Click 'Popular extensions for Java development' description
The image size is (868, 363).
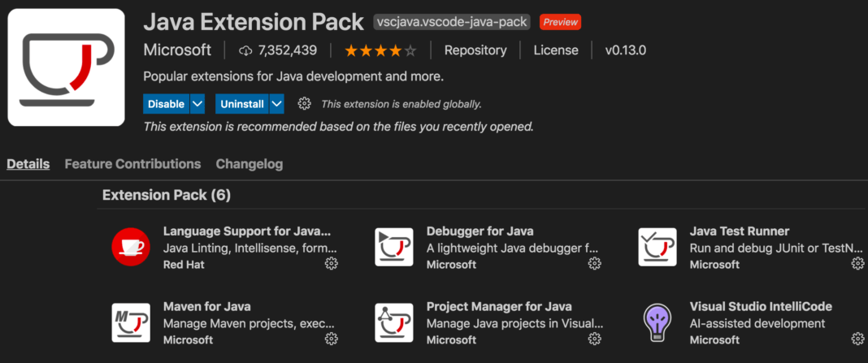293,76
